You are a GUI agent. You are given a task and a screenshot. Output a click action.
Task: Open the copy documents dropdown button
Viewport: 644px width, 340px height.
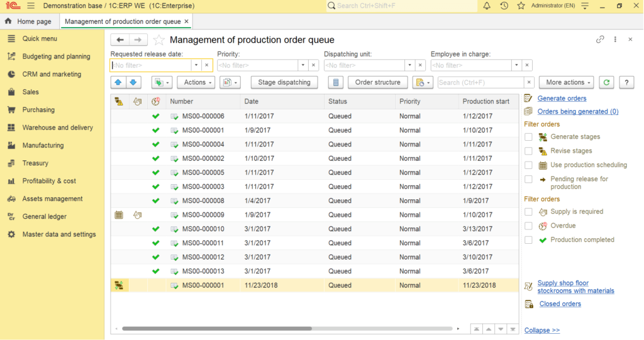pos(230,82)
